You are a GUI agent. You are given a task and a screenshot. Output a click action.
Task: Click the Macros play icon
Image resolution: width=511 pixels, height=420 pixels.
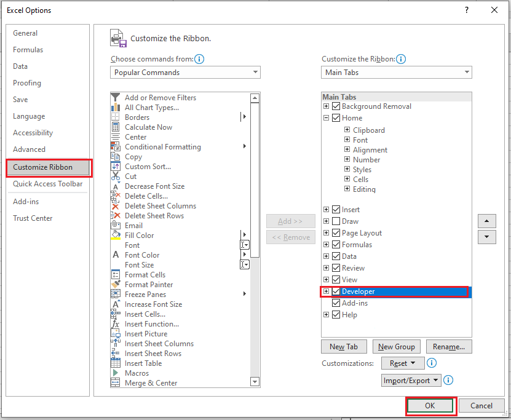coord(116,373)
